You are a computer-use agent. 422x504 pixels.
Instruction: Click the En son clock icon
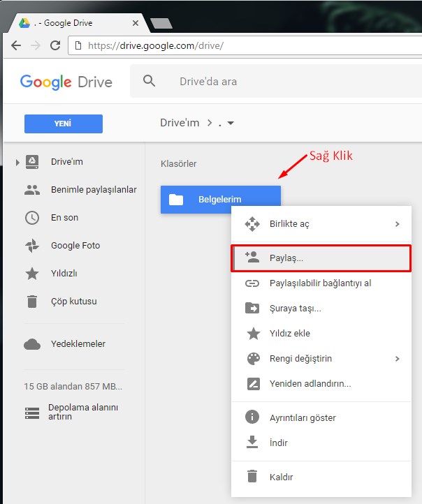[32, 218]
